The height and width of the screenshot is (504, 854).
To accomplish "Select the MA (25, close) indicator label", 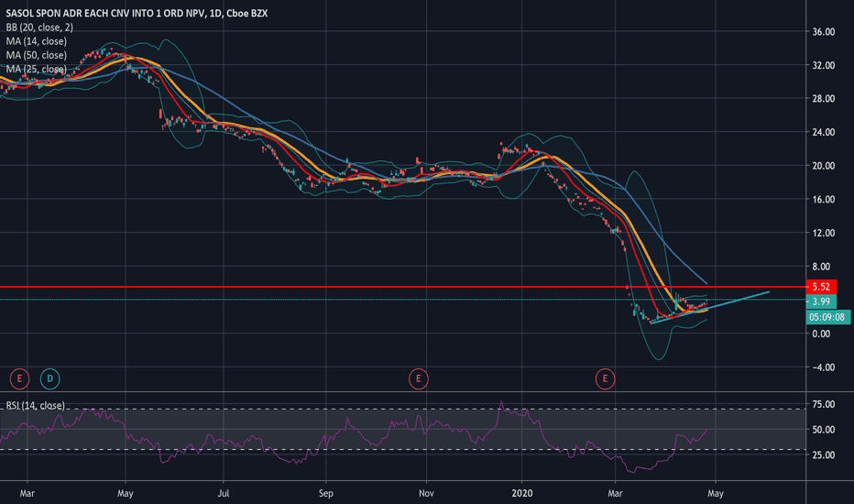I will [x=36, y=70].
